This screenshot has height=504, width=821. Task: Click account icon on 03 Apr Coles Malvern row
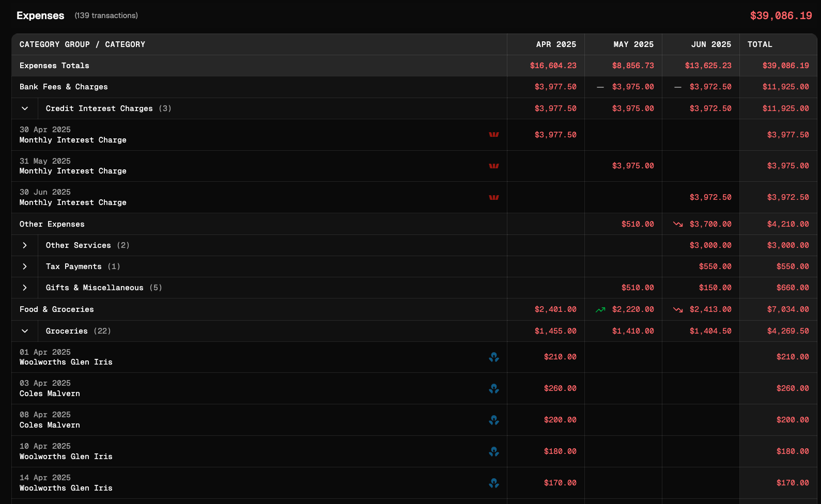[494, 389]
